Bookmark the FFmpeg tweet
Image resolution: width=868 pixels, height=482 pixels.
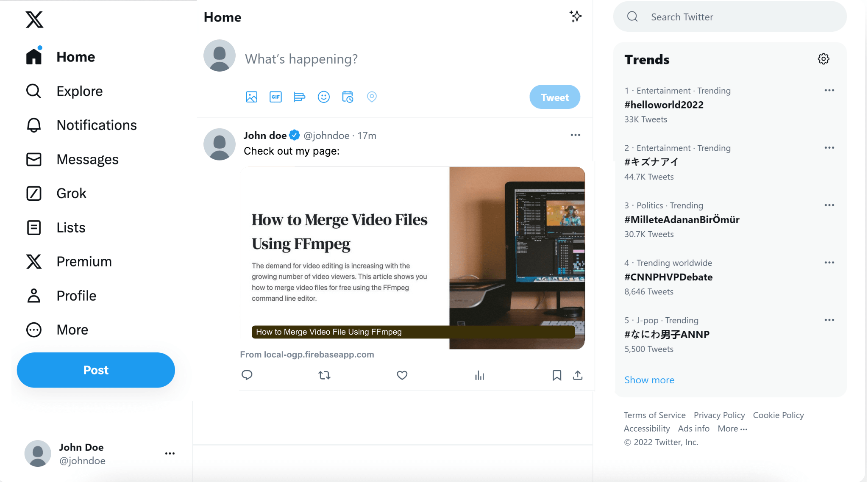click(x=556, y=375)
